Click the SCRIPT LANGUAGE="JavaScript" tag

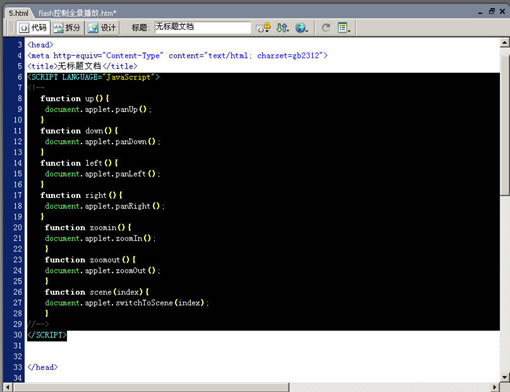click(94, 77)
